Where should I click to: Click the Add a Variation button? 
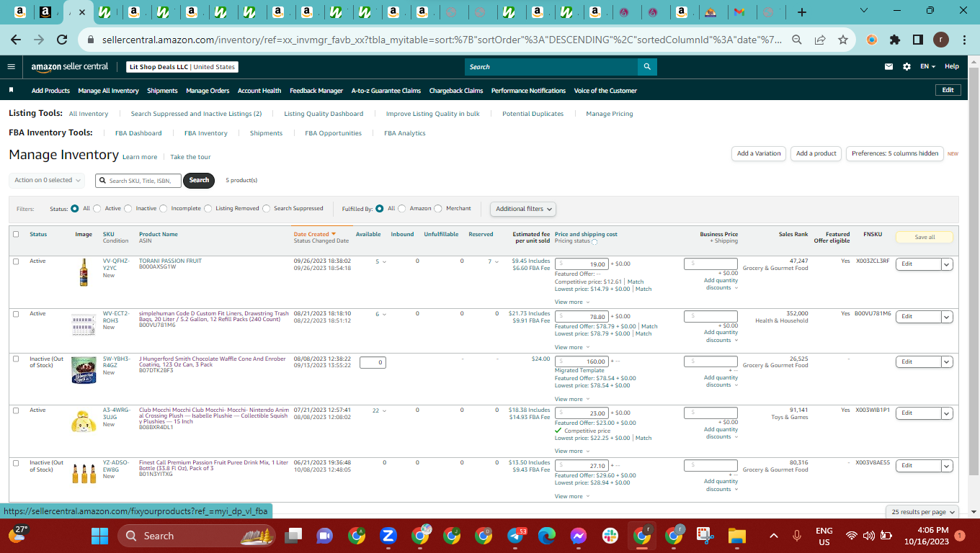click(759, 153)
